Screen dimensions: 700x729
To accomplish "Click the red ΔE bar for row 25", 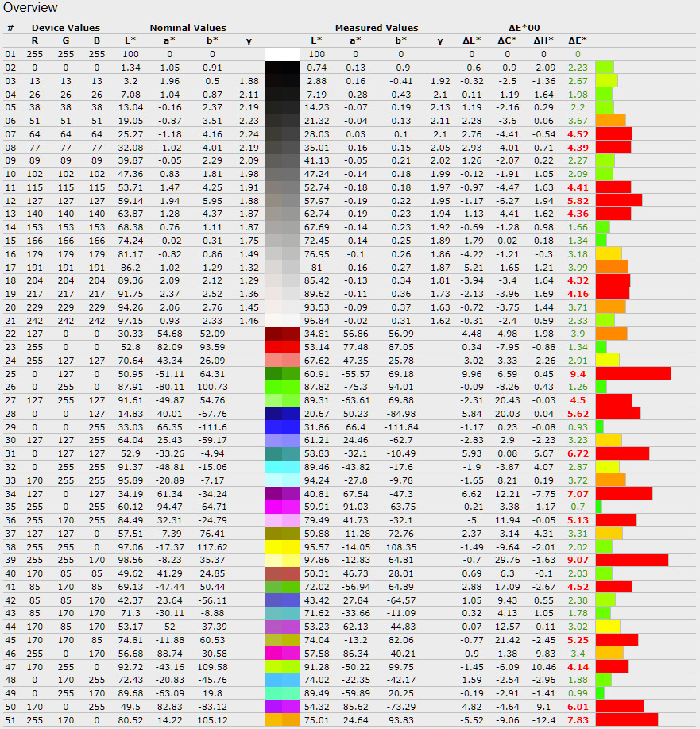I will point(632,373).
